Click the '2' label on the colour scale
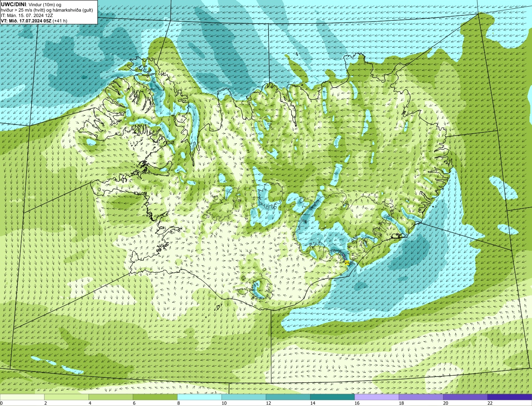The height and width of the screenshot is (406, 532). [x=45, y=403]
